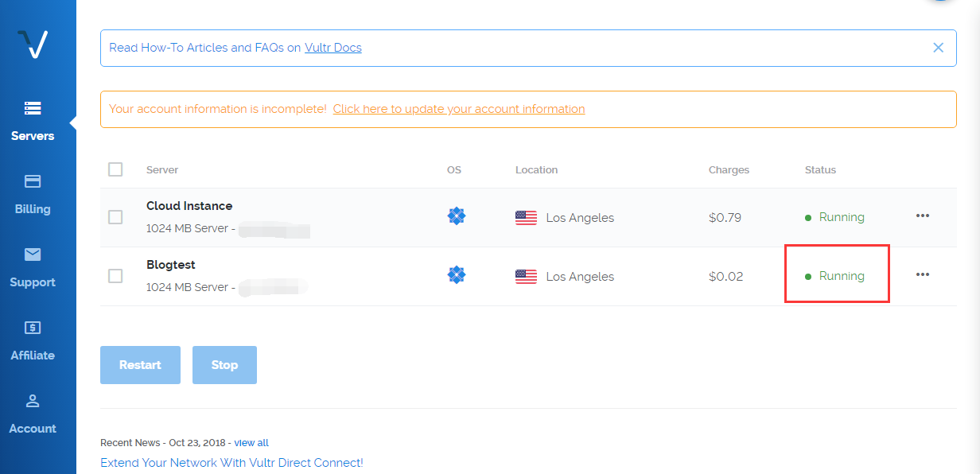
Task: Click the Stop button
Action: click(224, 365)
